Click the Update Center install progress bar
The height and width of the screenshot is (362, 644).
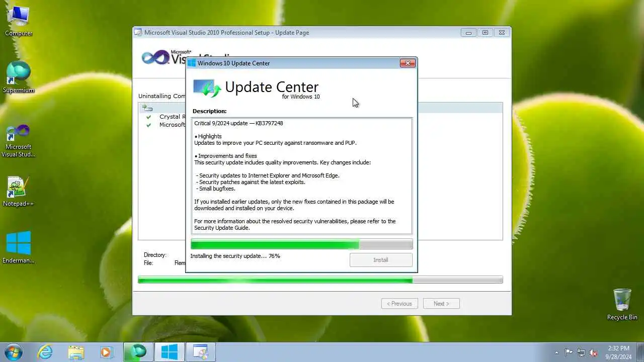pos(302,244)
